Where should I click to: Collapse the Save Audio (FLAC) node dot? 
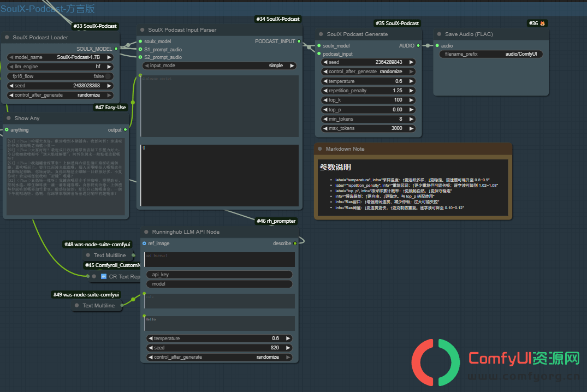(x=439, y=34)
